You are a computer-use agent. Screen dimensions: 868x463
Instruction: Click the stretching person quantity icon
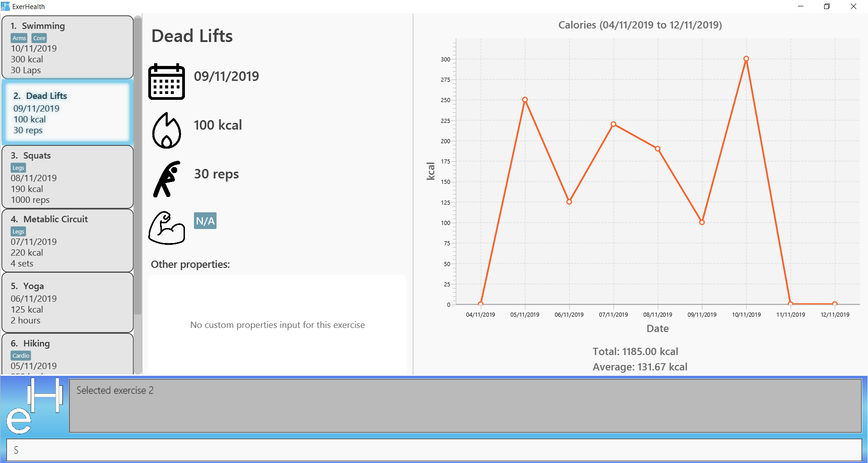tap(167, 179)
